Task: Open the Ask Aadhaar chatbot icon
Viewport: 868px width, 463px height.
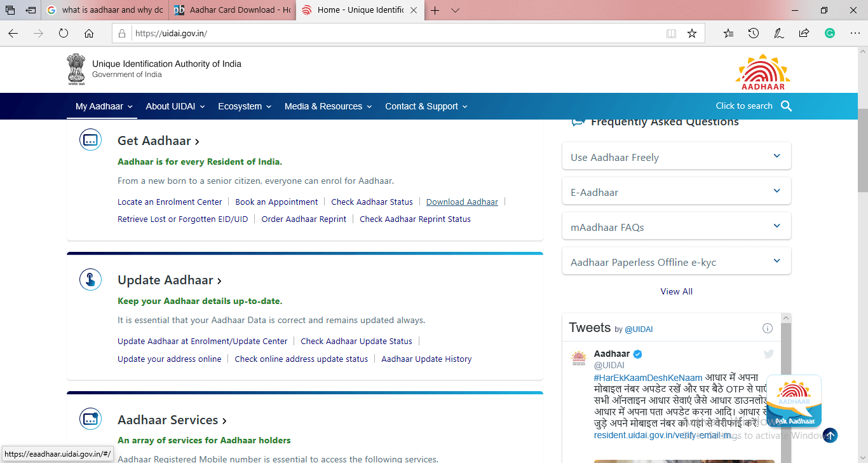Action: click(x=794, y=401)
